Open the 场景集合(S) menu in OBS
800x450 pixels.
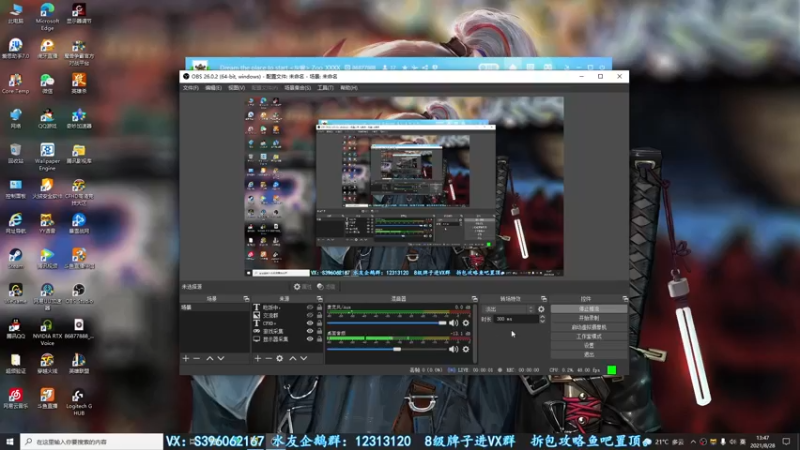pyautogui.click(x=297, y=88)
